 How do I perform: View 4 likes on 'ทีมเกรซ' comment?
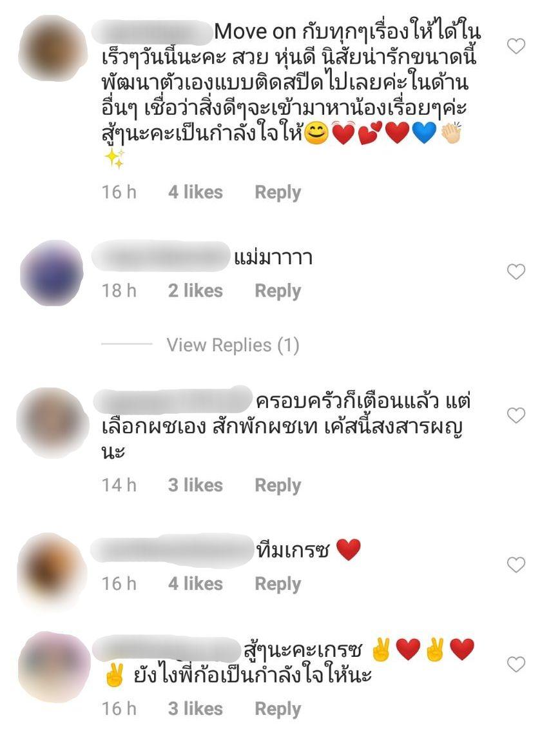(x=196, y=583)
